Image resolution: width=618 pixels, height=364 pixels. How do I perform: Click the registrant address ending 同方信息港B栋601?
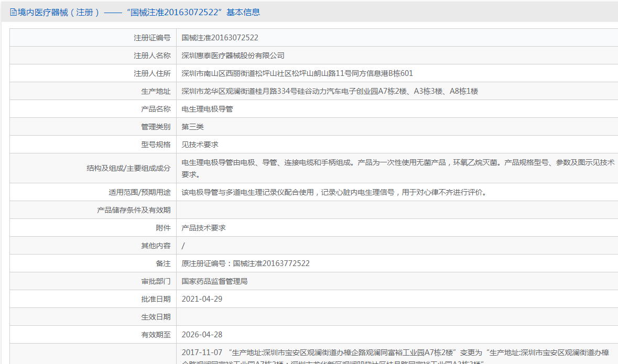297,73
